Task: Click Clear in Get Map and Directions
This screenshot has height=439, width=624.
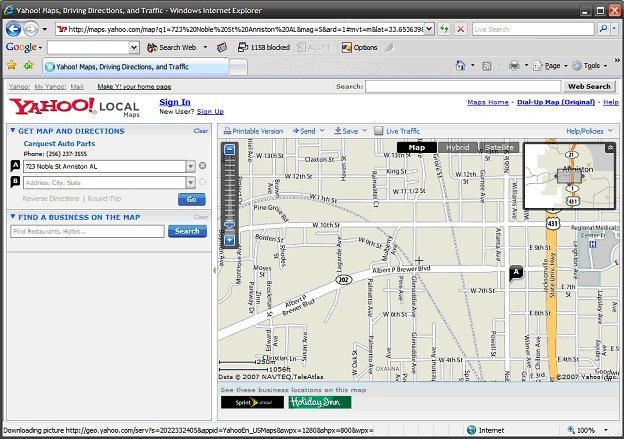Action: point(201,131)
